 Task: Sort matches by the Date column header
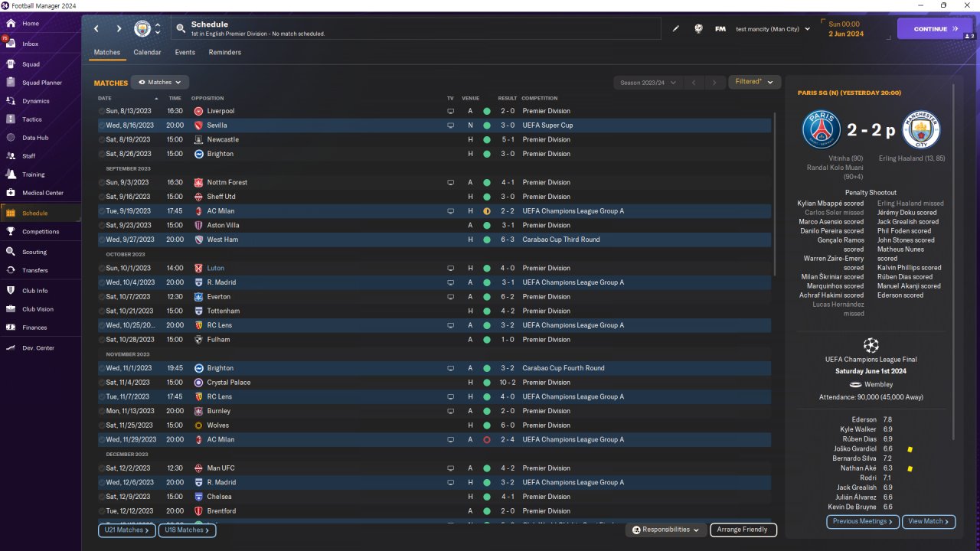coord(105,99)
